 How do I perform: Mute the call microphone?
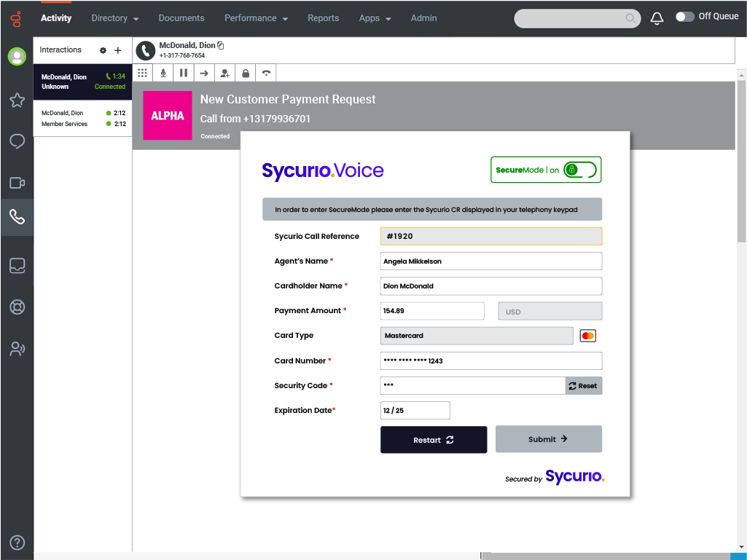coord(163,73)
